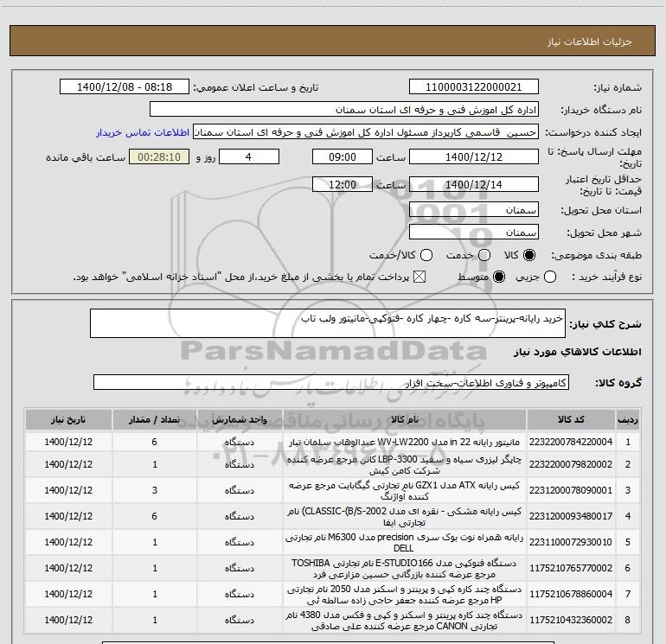Click the کد کالا column header
This screenshot has height=644, width=666.
[571, 419]
